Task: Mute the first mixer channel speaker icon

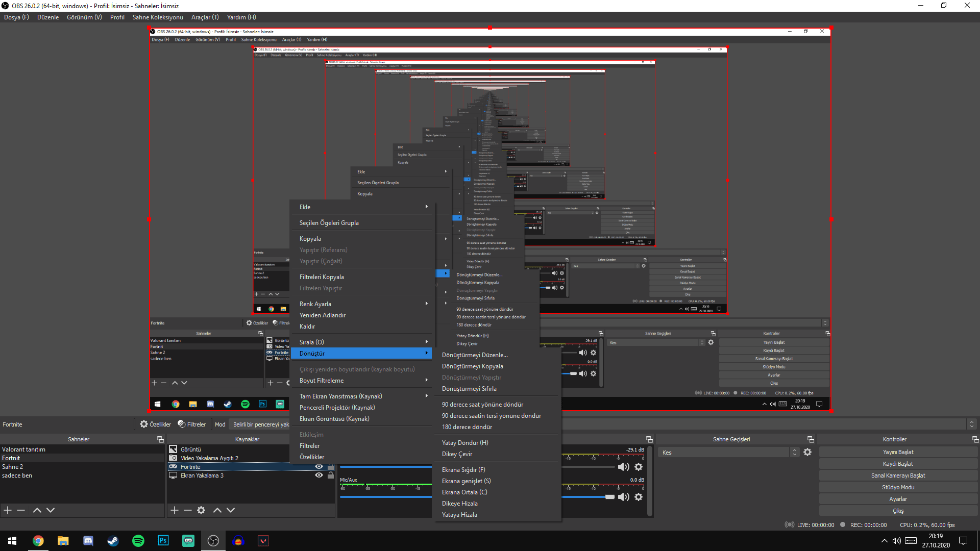Action: [623, 467]
